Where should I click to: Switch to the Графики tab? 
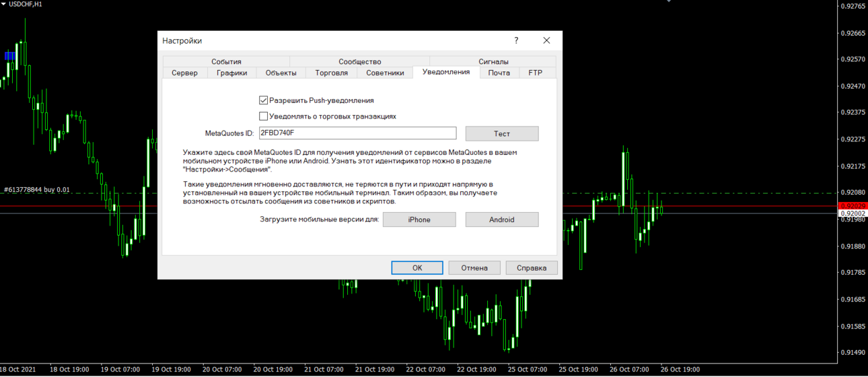point(232,73)
